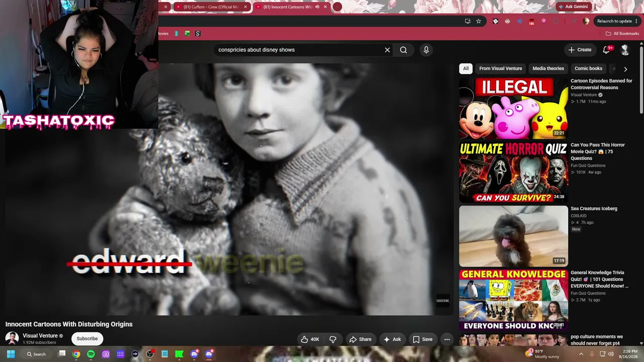Click the blue sound-wave extension icon
The height and width of the screenshot is (362, 644).
click(x=519, y=21)
